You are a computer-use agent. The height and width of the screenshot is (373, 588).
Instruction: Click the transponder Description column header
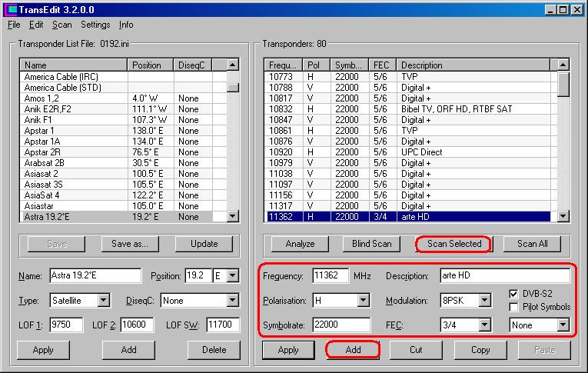[x=473, y=65]
